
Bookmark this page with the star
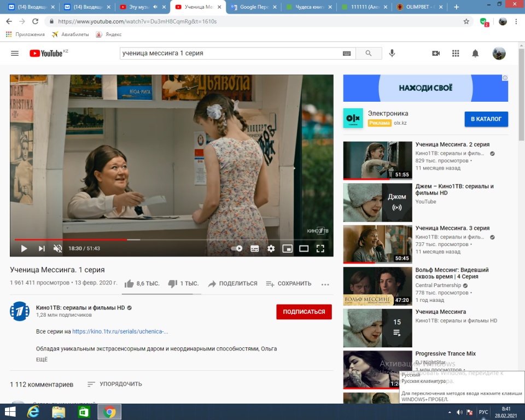(x=466, y=21)
